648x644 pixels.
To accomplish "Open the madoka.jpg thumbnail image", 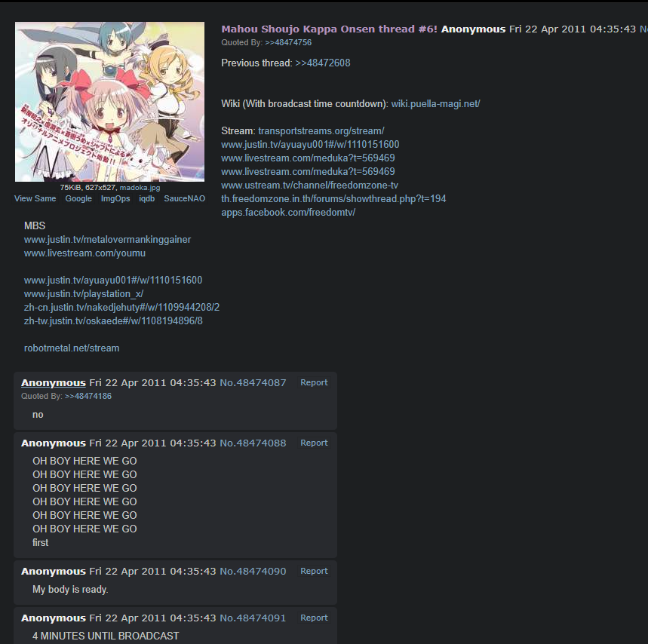I will [x=109, y=102].
